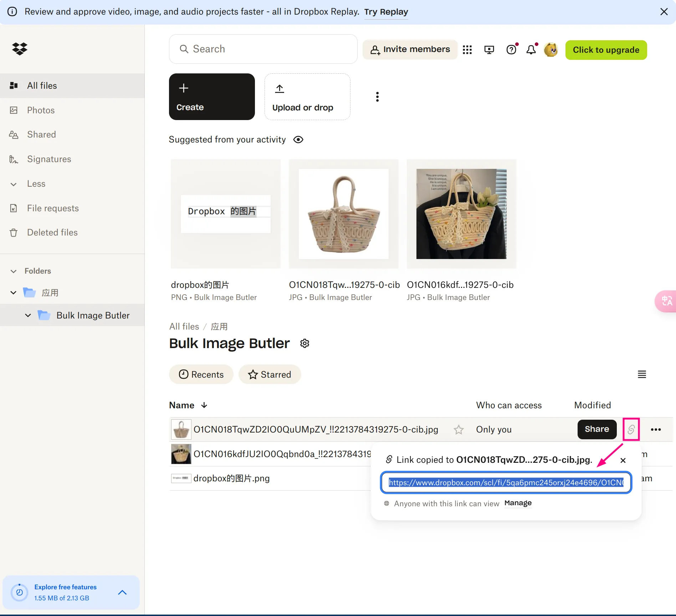Screen dimensions: 676x616
Task: Click the Search input field
Action: [x=263, y=49]
